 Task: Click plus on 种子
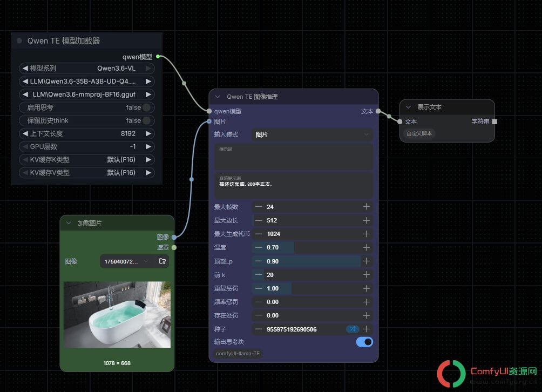pos(367,329)
